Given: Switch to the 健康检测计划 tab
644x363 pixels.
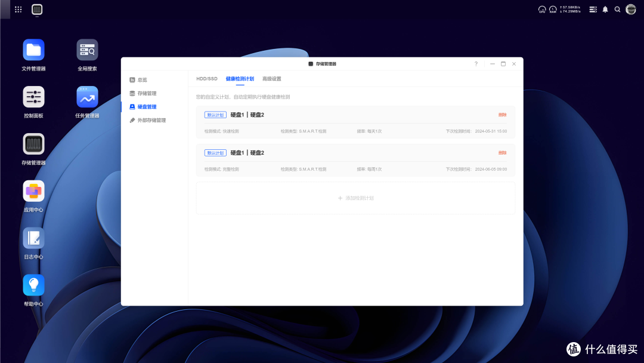Looking at the screenshot, I should point(240,79).
